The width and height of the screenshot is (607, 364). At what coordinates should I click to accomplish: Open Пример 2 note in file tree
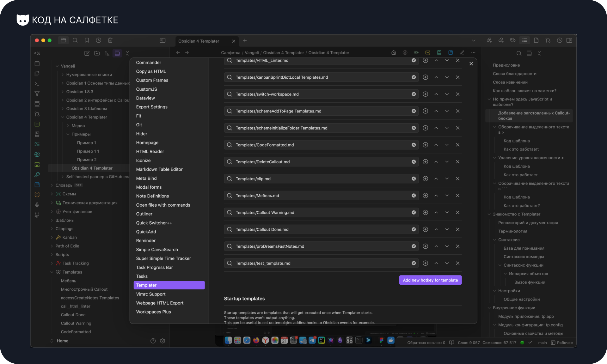tap(87, 160)
